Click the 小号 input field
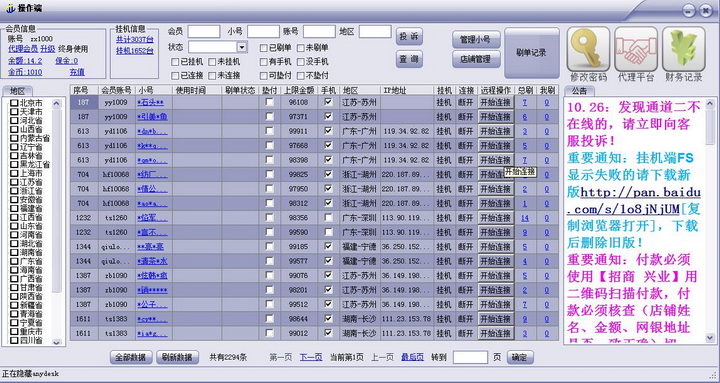 [x=263, y=31]
